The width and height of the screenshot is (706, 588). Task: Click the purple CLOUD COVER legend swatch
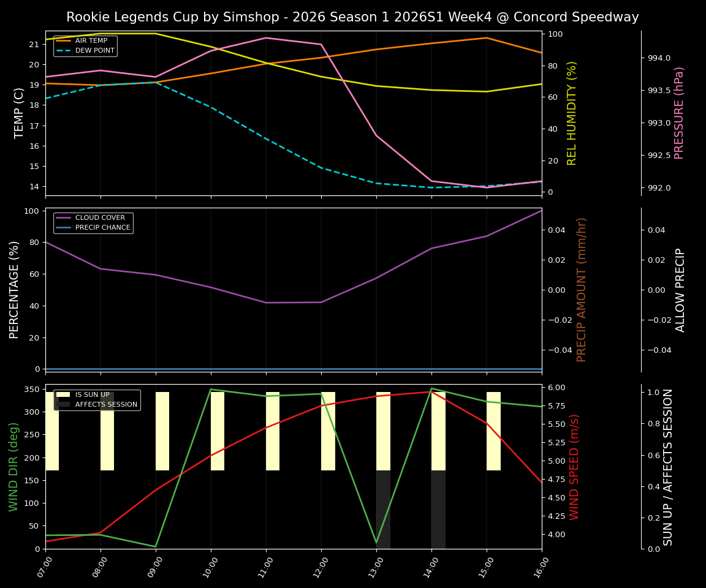pyautogui.click(x=64, y=217)
